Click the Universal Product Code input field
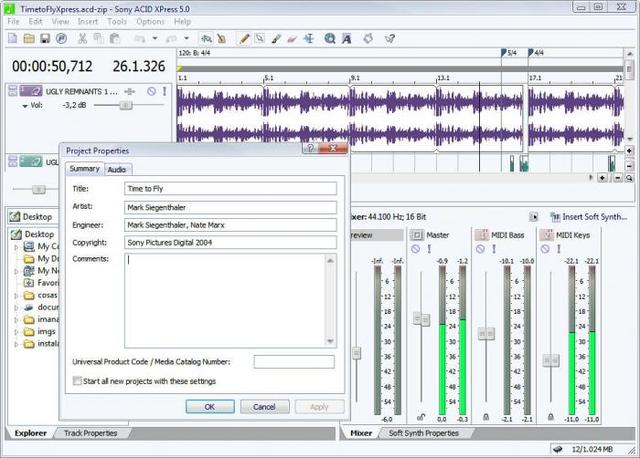The width and height of the screenshot is (640, 458). [294, 362]
